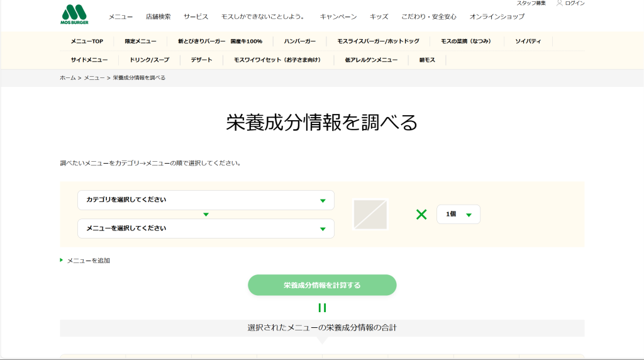Open the 店舗検索 navigation item

(158, 16)
